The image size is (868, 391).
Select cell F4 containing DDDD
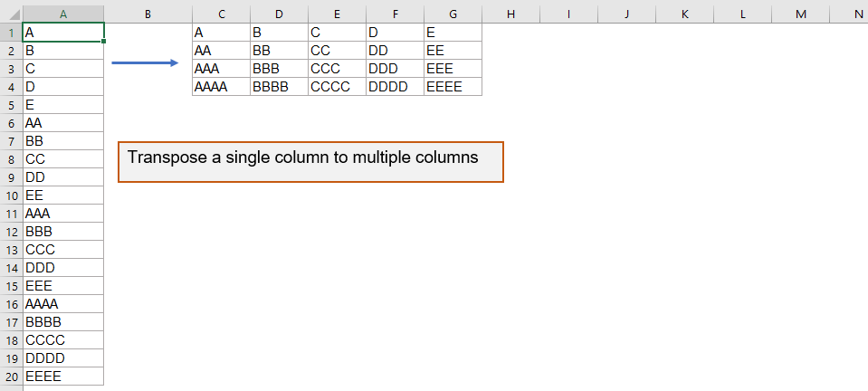[395, 87]
